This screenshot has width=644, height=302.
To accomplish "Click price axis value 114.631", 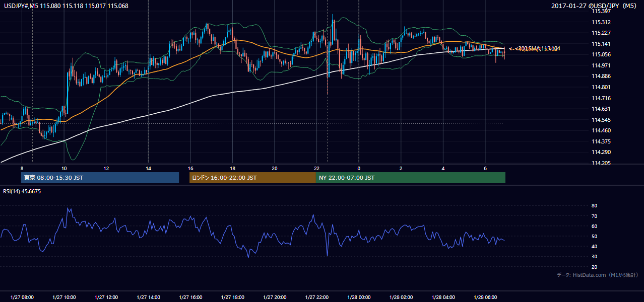I will coord(601,109).
